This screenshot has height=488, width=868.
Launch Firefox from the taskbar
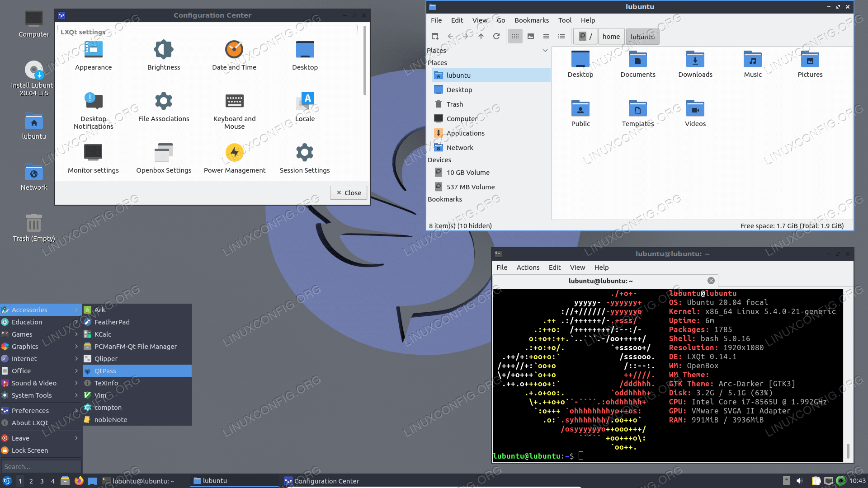[x=79, y=481]
